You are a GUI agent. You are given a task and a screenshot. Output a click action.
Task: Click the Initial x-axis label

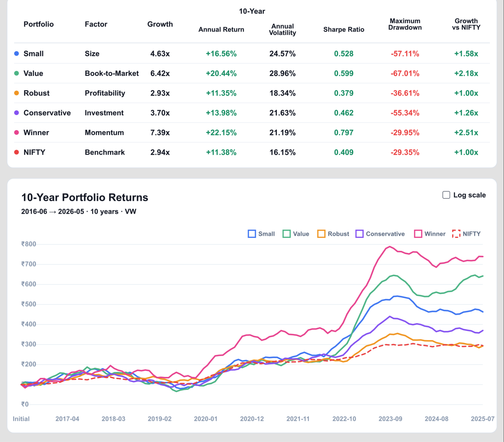(x=21, y=419)
